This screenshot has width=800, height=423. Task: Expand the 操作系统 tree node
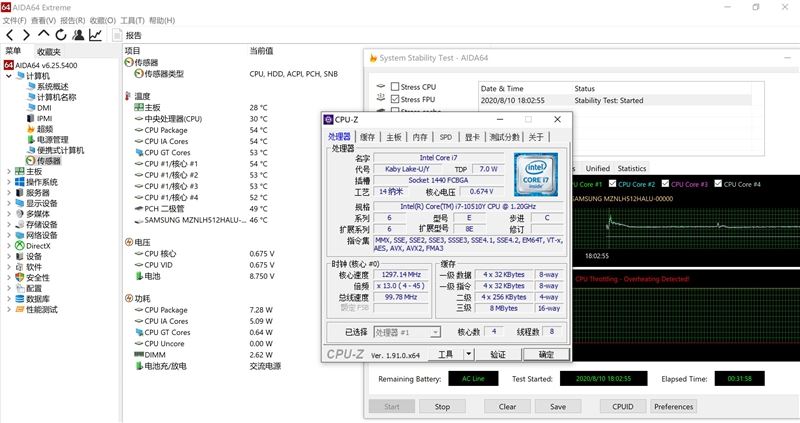[9, 182]
